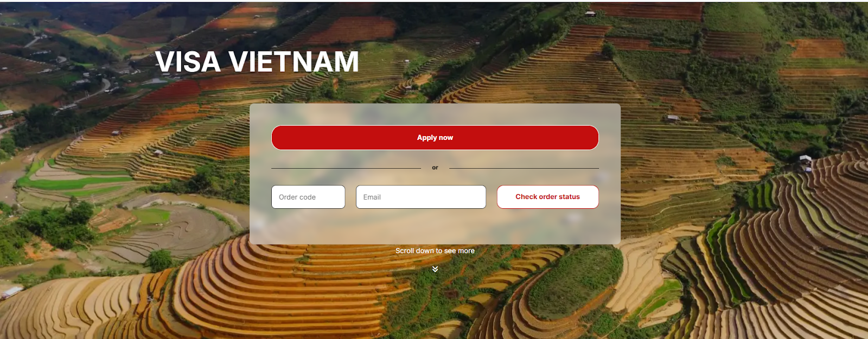Viewport: 868px width, 339px height.
Task: Click empty frosted card area below Email field
Action: [x=421, y=227]
